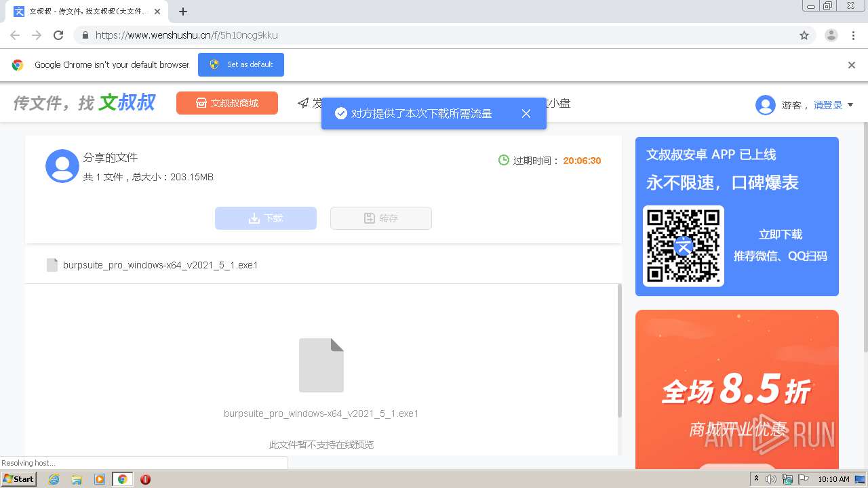868x488 pixels.
Task: Click the page vertical scrollbar
Action: point(865,237)
